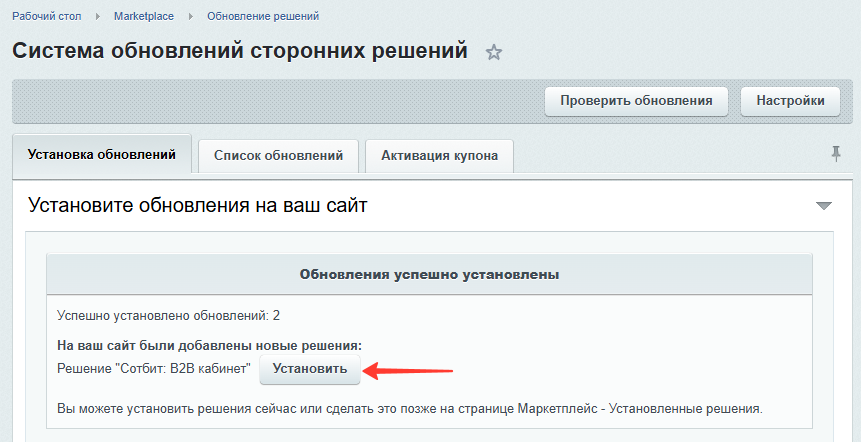
Task: Select the page title 'Система обновлений сторонних решений'
Action: tap(240, 51)
